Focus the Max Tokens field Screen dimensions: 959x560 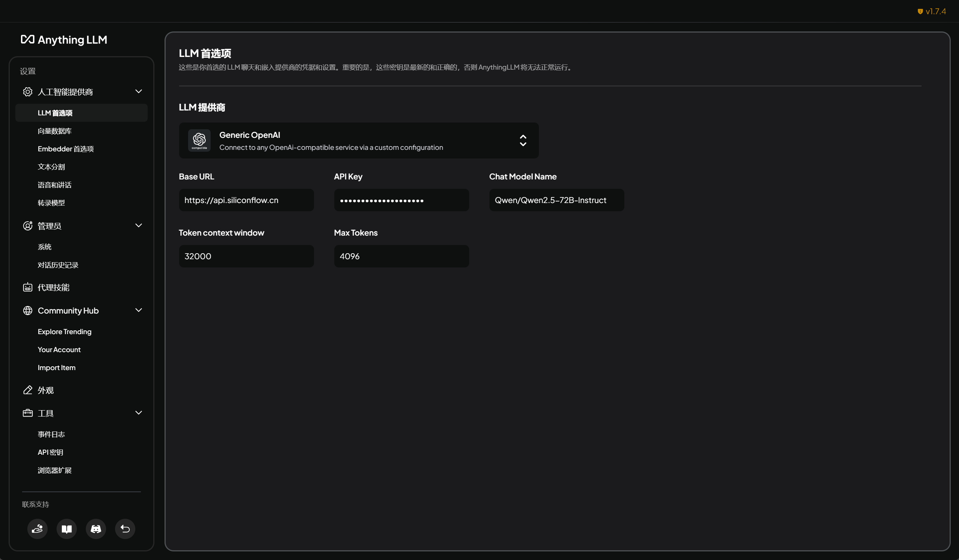[x=401, y=257]
